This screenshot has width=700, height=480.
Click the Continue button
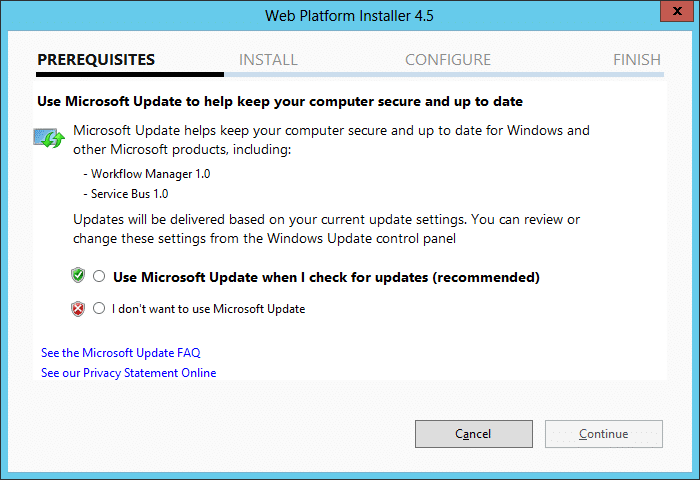604,434
